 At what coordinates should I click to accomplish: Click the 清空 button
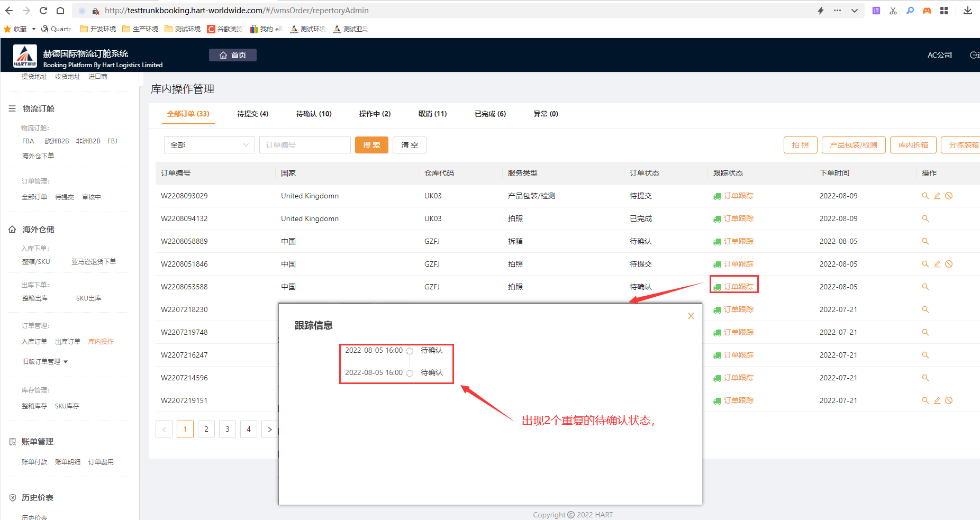pyautogui.click(x=409, y=145)
